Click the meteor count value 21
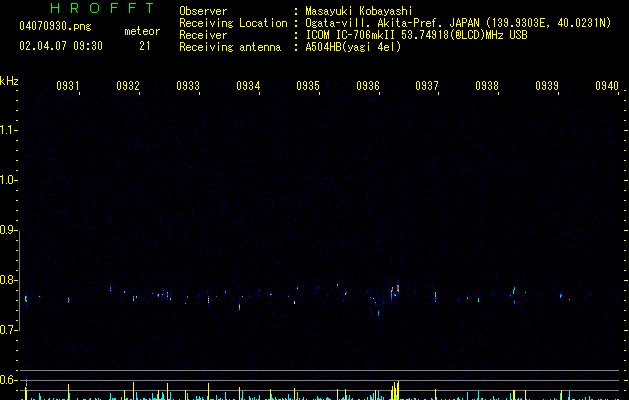This screenshot has height=400, width=629. coord(145,46)
